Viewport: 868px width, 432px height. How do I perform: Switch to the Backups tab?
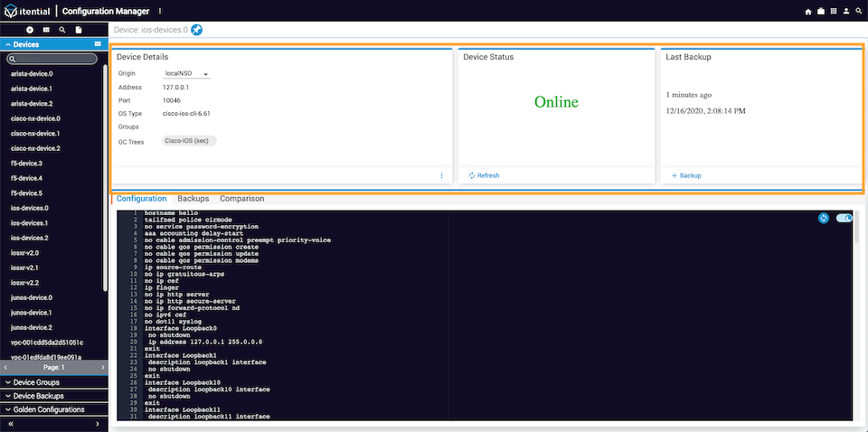click(193, 199)
